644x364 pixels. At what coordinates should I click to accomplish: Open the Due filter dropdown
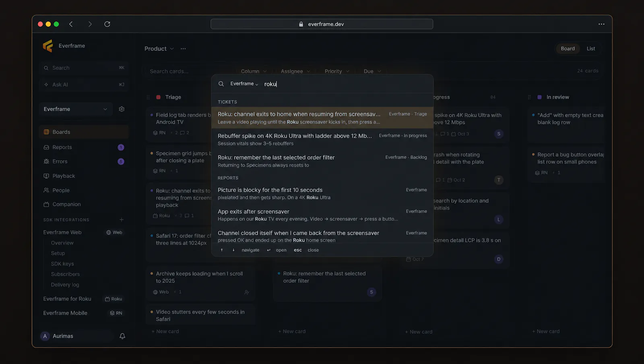(372, 71)
